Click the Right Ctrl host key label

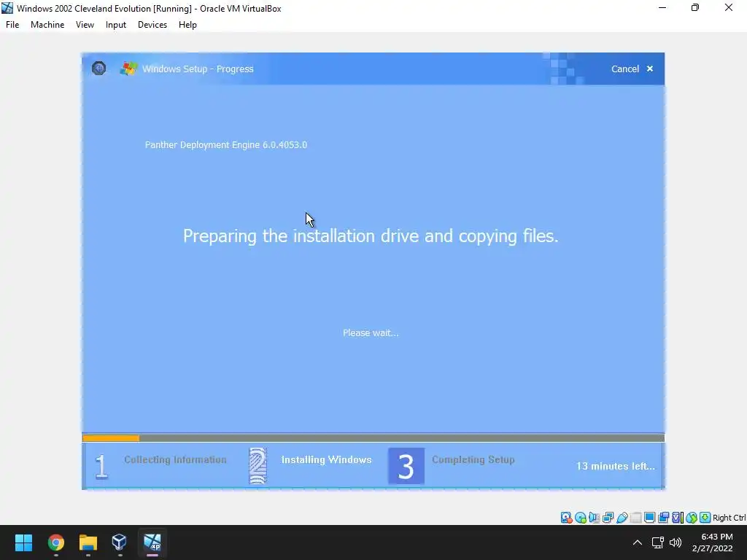[729, 518]
